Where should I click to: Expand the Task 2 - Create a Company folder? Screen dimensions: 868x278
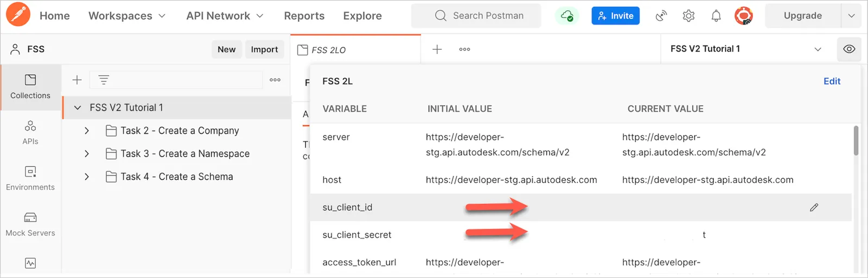pyautogui.click(x=87, y=131)
